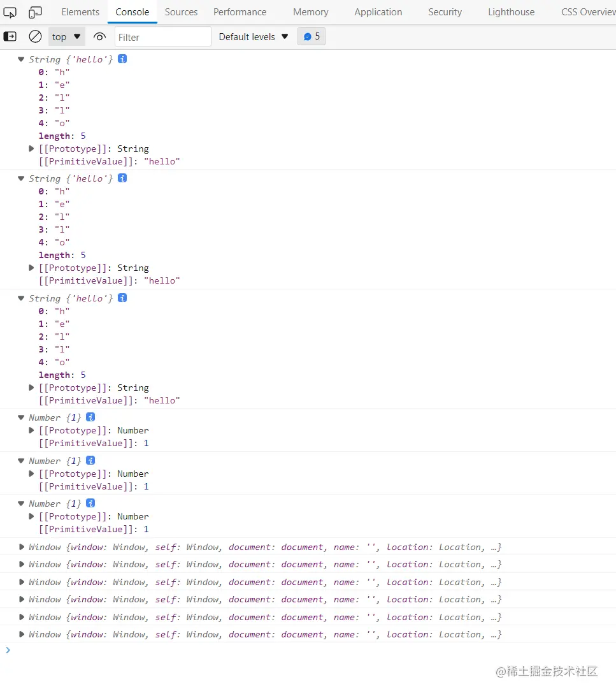Expand [[Prototype]]: String in second String object

pos(31,268)
